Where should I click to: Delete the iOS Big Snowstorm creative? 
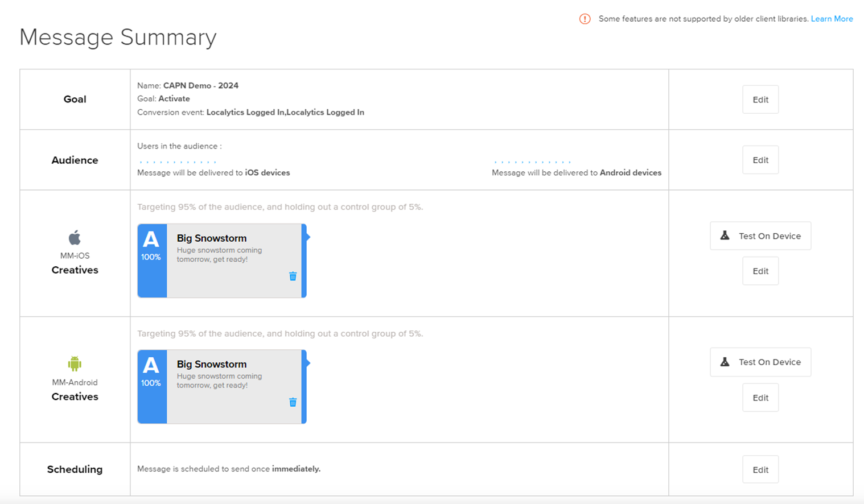click(293, 276)
